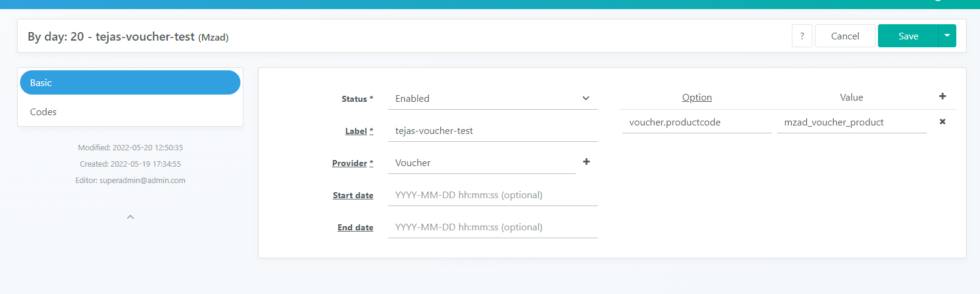Add a new configuration option row
The image size is (980, 294).
942,96
